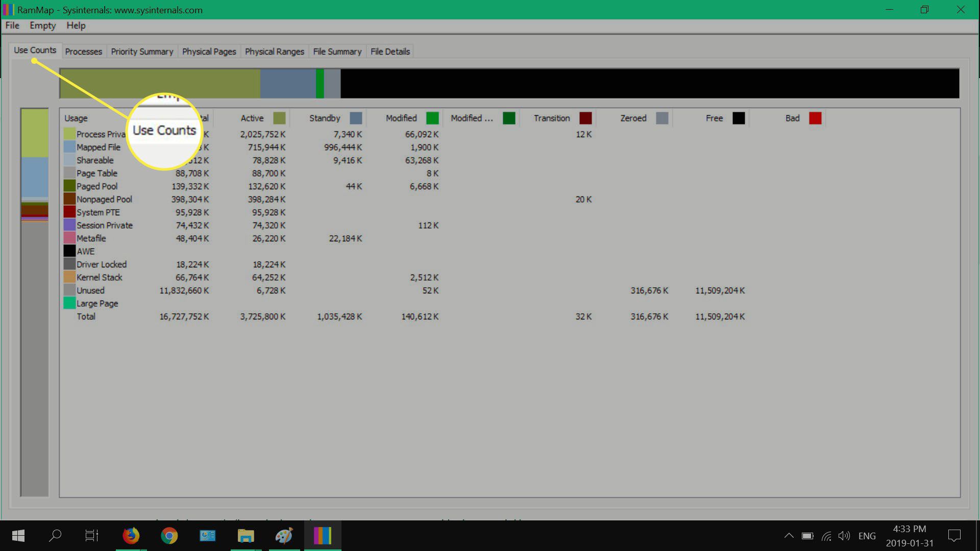
Task: Select the Nonpaged Pool usage row
Action: [x=104, y=199]
